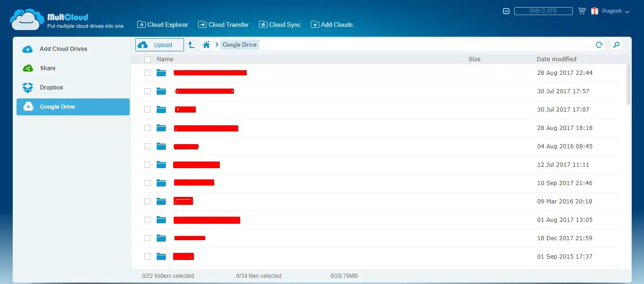Viewport: 644px width, 284px height.
Task: Check the folder dated 10 Sep 2017 21:46
Action: pos(148,183)
